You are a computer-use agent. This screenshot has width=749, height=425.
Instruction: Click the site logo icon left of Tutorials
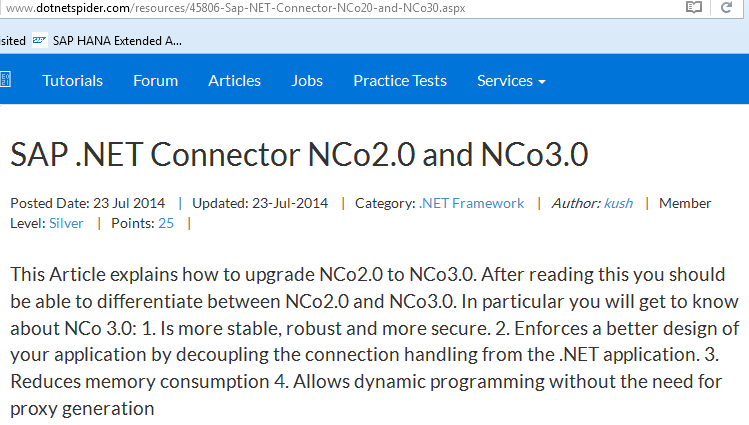(x=5, y=80)
